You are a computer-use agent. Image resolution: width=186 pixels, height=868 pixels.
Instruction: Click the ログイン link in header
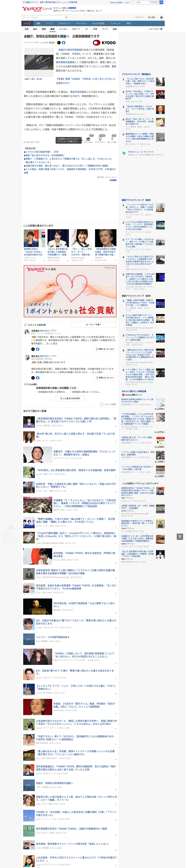[x=57, y=11]
